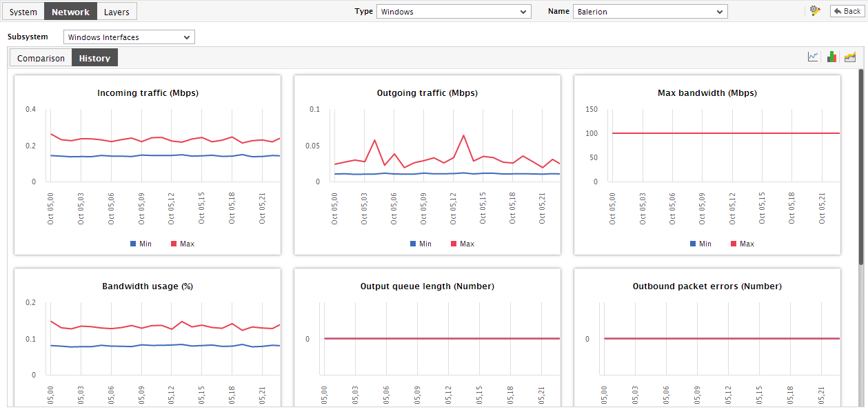Click the Output queue length (Number) title
This screenshot has width=868, height=410.
(427, 286)
